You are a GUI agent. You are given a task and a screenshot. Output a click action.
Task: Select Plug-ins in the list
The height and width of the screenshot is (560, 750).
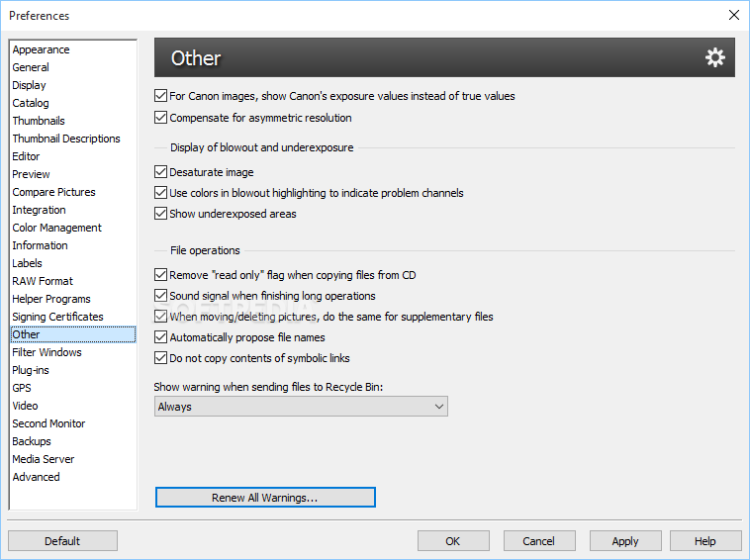pyautogui.click(x=72, y=370)
